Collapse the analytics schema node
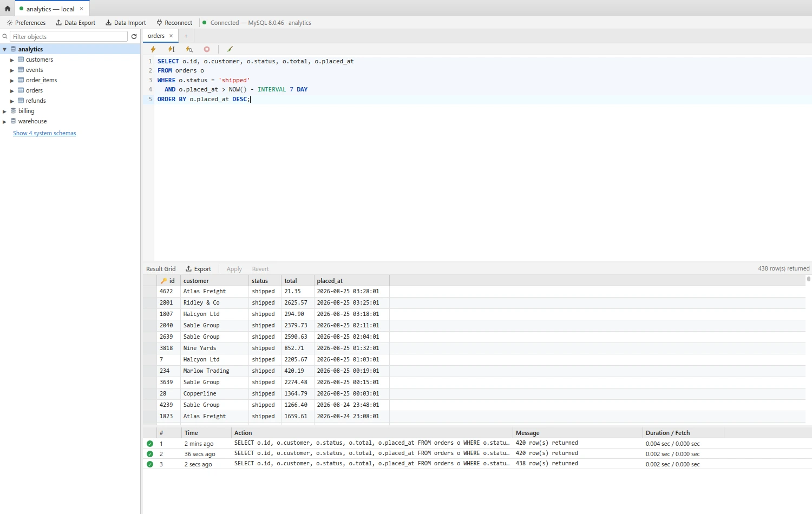The height and width of the screenshot is (514, 812). pyautogui.click(x=4, y=49)
